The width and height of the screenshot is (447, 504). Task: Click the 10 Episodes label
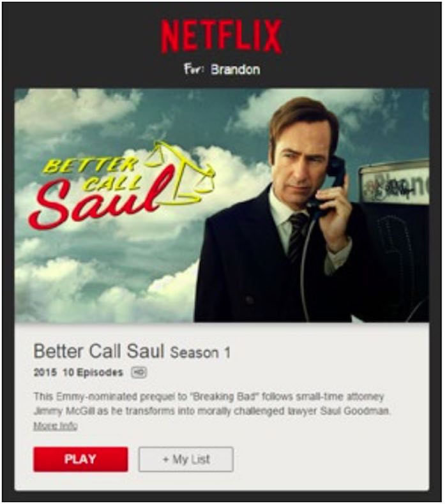coord(93,373)
